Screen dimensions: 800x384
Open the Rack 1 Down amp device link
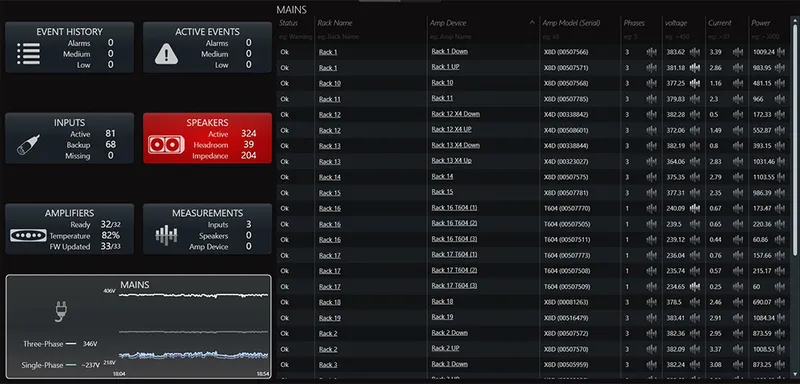coord(449,52)
